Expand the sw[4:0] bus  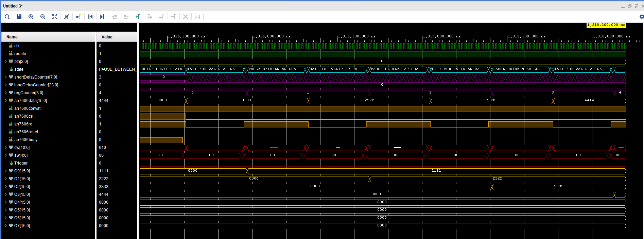(6, 155)
